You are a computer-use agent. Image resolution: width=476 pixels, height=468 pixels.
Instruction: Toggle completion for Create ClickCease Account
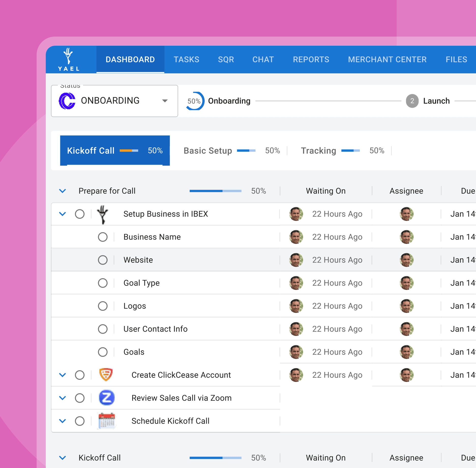[80, 375]
